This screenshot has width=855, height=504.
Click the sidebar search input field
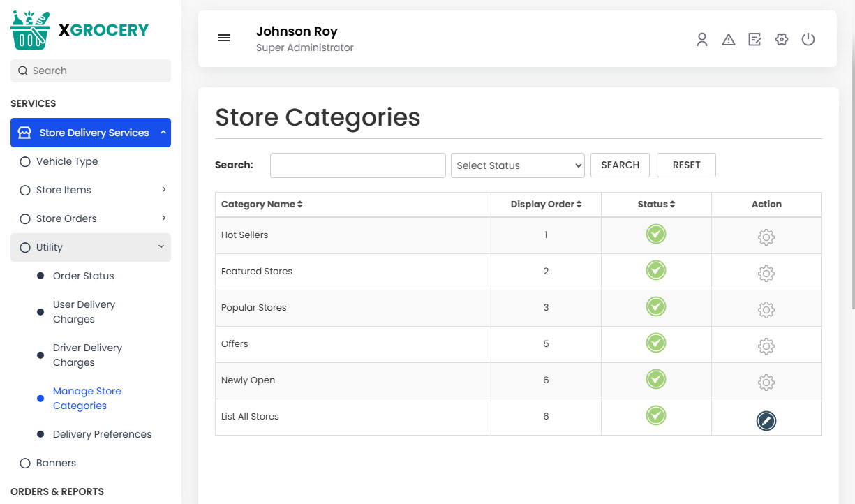[x=90, y=71]
